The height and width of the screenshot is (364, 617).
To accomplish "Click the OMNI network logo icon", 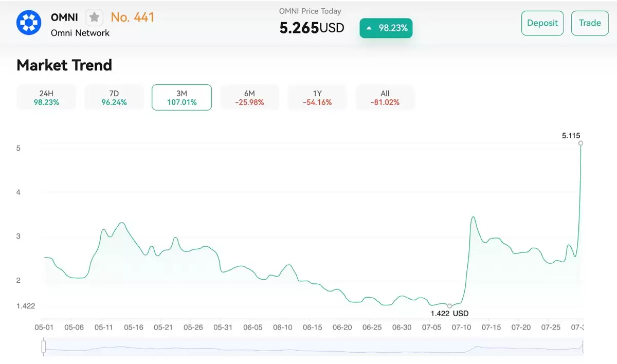I will [29, 23].
